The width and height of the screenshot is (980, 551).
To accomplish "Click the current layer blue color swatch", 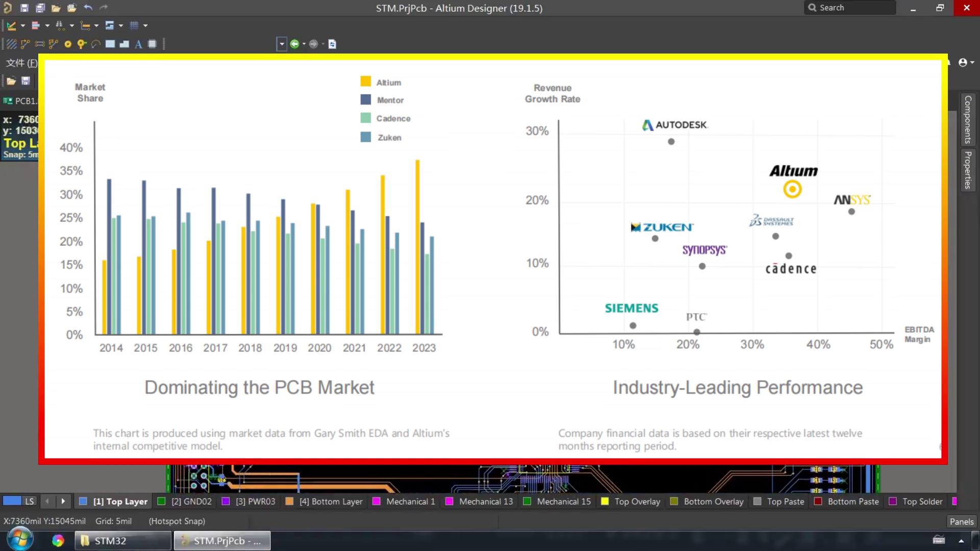I will 12,501.
